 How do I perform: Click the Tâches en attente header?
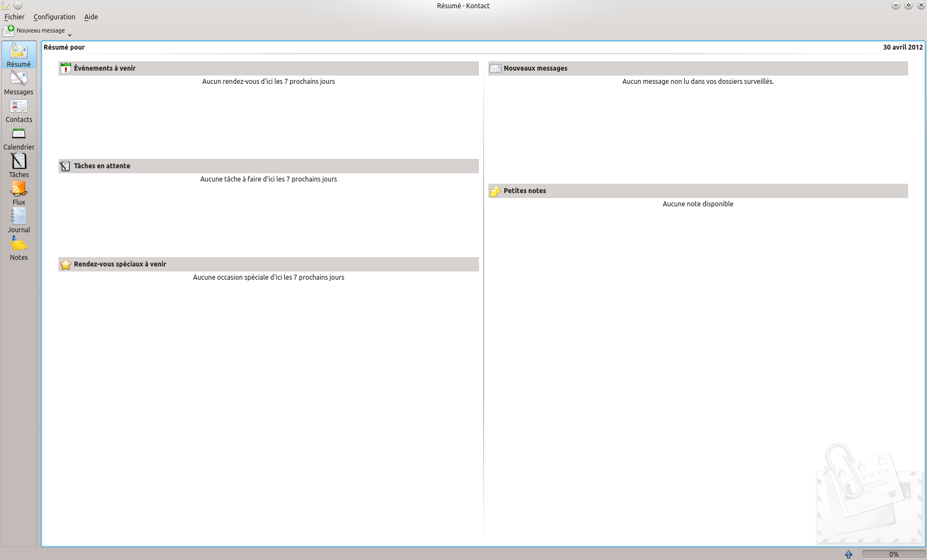pos(102,166)
